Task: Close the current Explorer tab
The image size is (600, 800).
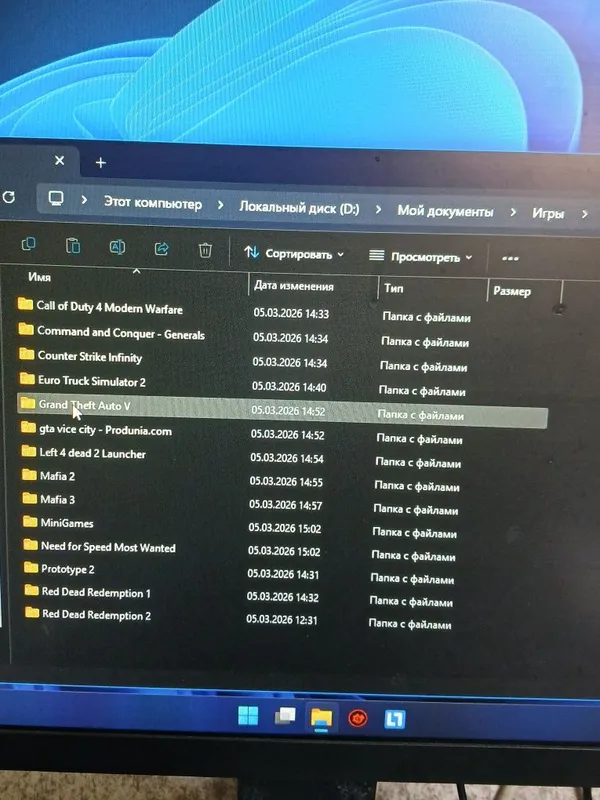Action: click(60, 161)
